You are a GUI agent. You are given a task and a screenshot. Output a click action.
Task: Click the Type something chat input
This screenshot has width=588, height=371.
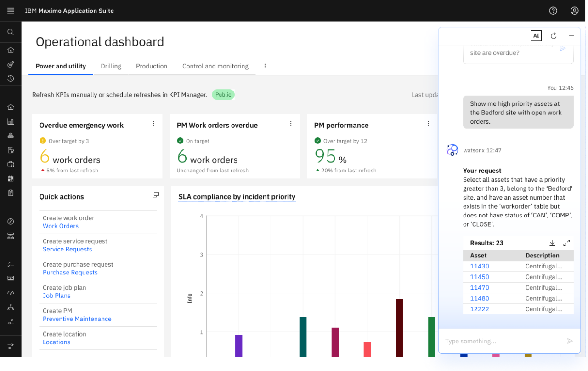pos(503,341)
